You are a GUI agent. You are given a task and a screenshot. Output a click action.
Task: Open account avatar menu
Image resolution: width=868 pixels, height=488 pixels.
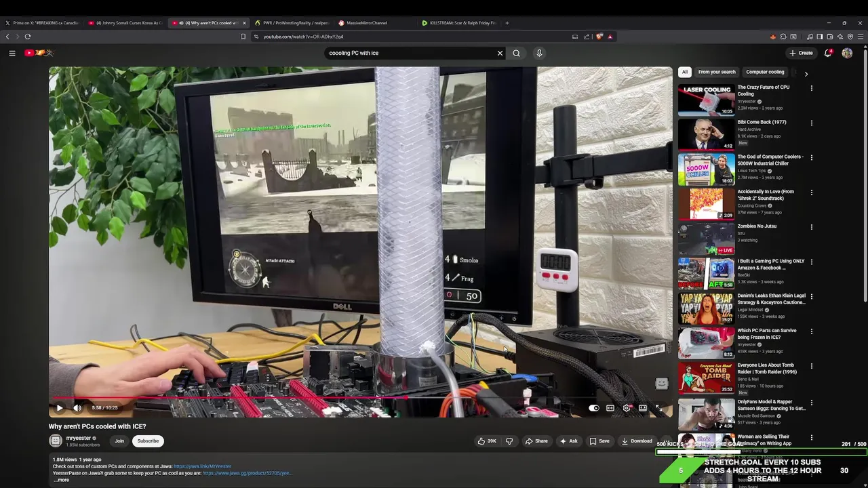(x=847, y=53)
